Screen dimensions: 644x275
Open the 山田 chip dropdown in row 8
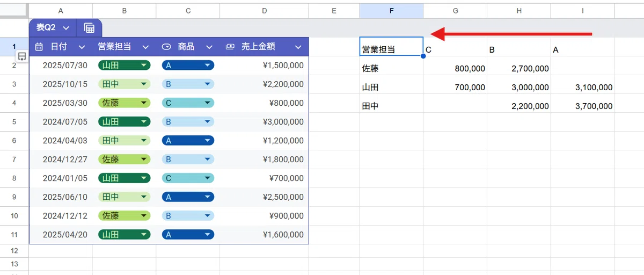pyautogui.click(x=144, y=178)
